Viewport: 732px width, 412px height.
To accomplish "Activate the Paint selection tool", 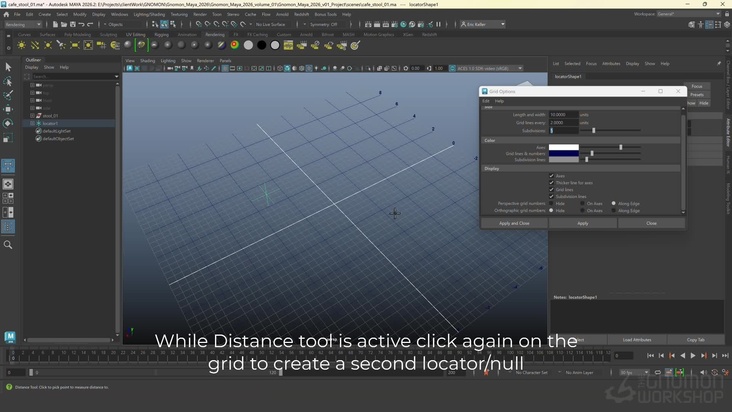I will coord(8,95).
